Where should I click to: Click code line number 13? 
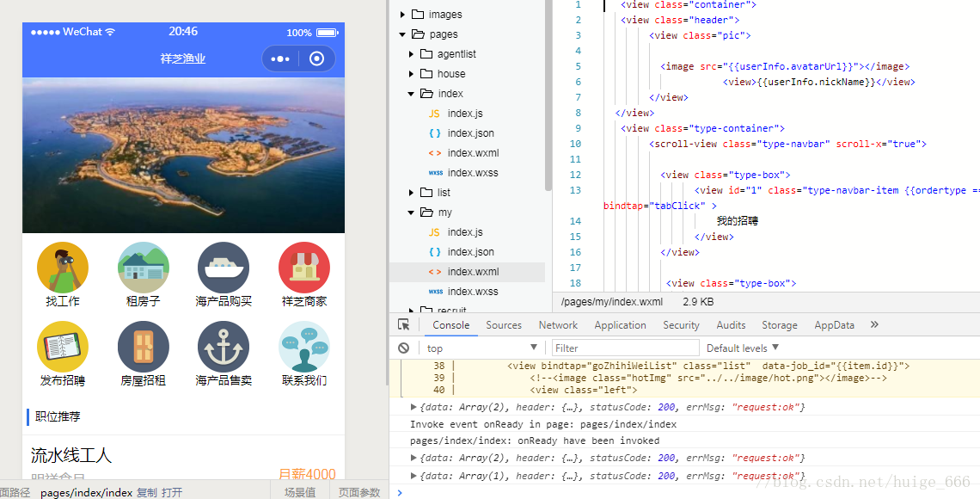(x=575, y=190)
